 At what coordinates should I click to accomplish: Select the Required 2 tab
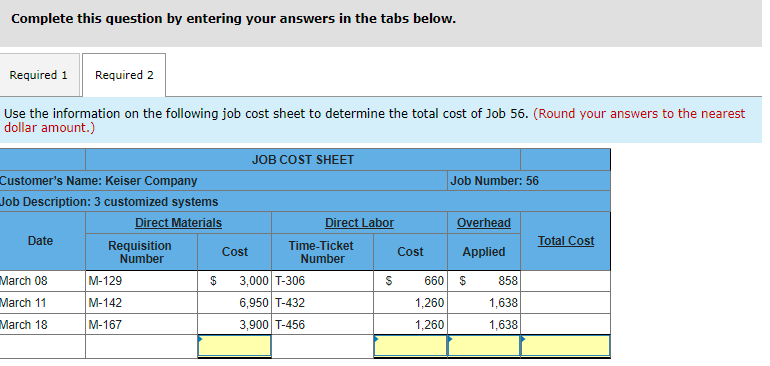[124, 75]
